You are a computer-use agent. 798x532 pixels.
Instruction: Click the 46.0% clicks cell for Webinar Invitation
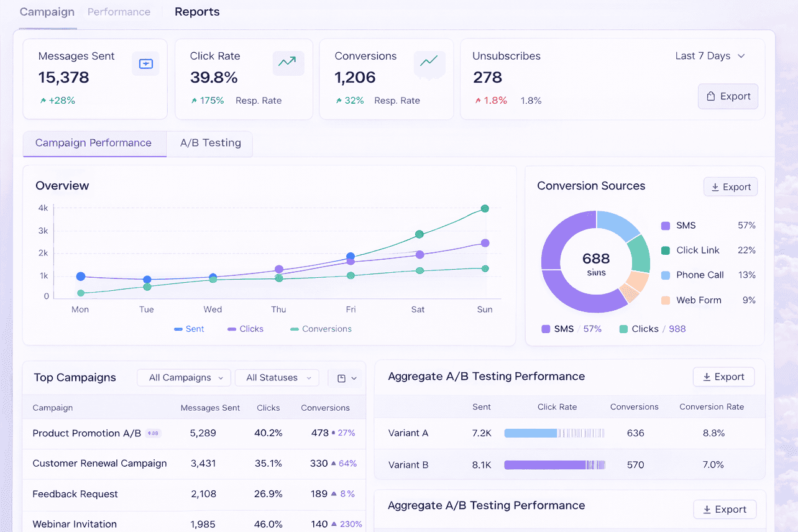pyautogui.click(x=268, y=525)
